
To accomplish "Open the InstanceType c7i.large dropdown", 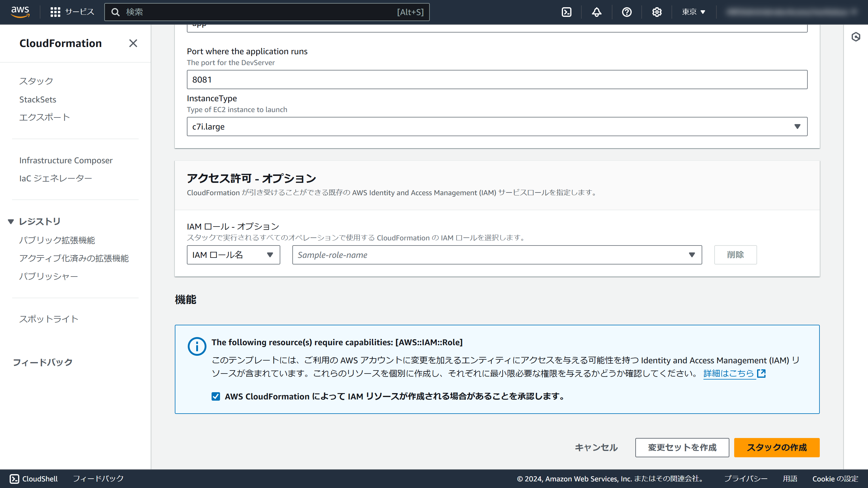I will click(497, 127).
